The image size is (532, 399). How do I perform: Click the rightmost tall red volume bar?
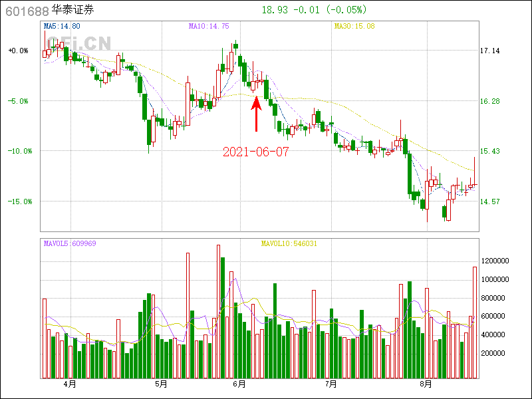(x=475, y=323)
